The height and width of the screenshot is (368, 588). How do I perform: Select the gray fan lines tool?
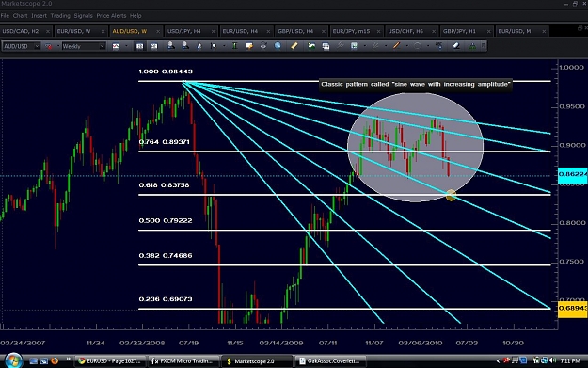(375, 46)
